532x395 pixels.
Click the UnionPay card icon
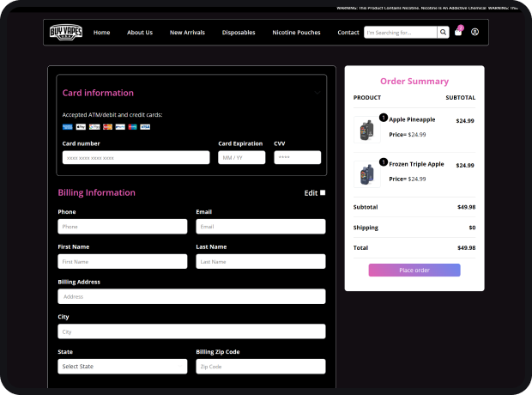click(x=133, y=127)
